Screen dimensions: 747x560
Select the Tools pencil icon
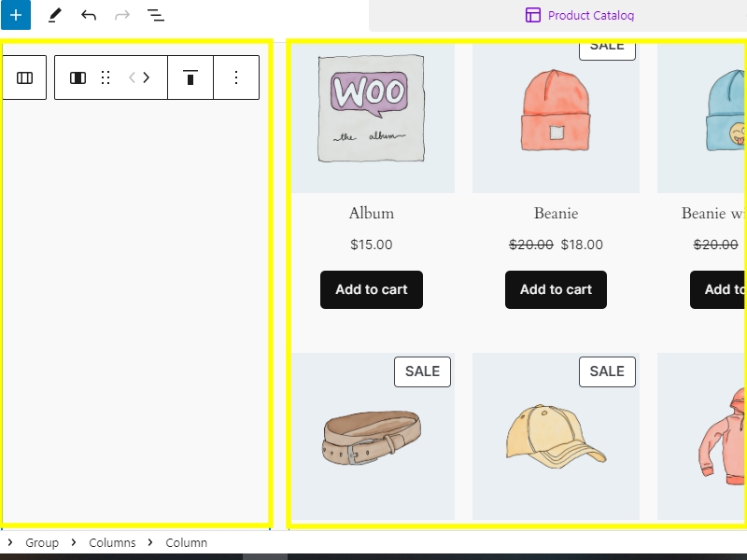point(55,15)
